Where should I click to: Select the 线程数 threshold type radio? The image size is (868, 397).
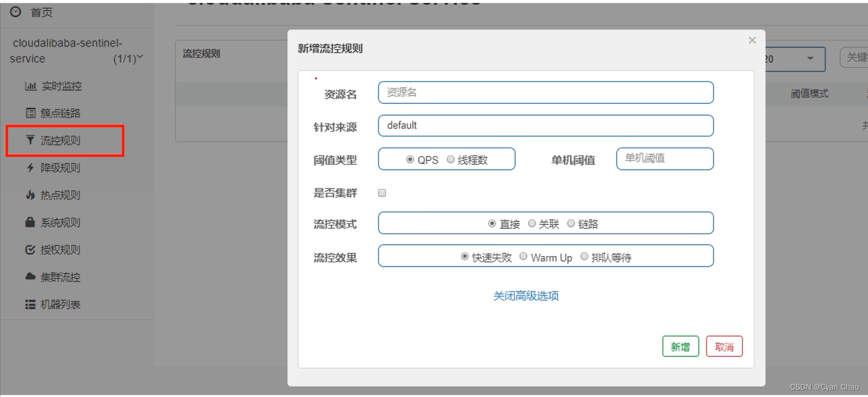[450, 159]
